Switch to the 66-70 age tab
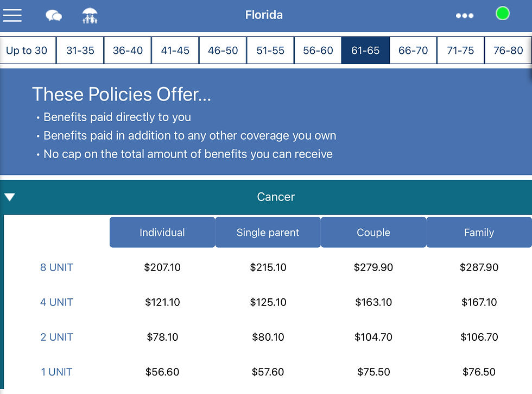This screenshot has width=532, height=394. click(413, 51)
